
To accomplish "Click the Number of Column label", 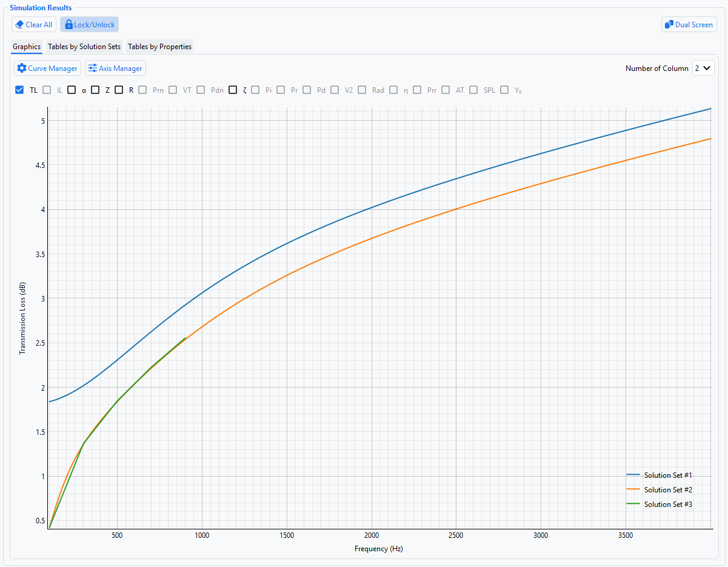I will click(x=657, y=69).
